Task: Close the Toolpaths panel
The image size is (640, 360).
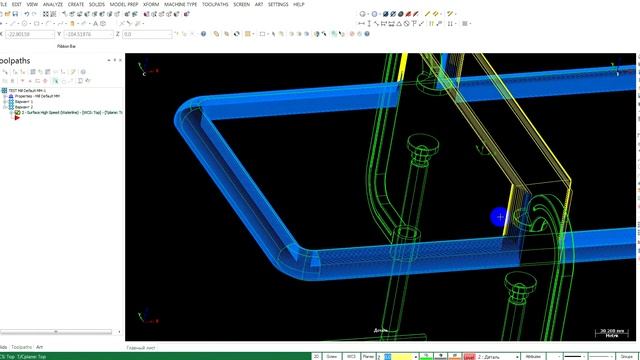Action: [120, 60]
